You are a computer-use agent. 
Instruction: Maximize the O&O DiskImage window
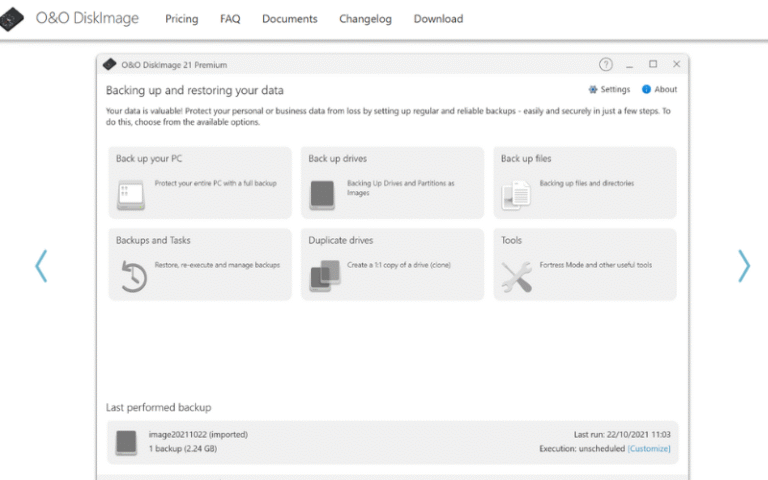coord(653,64)
